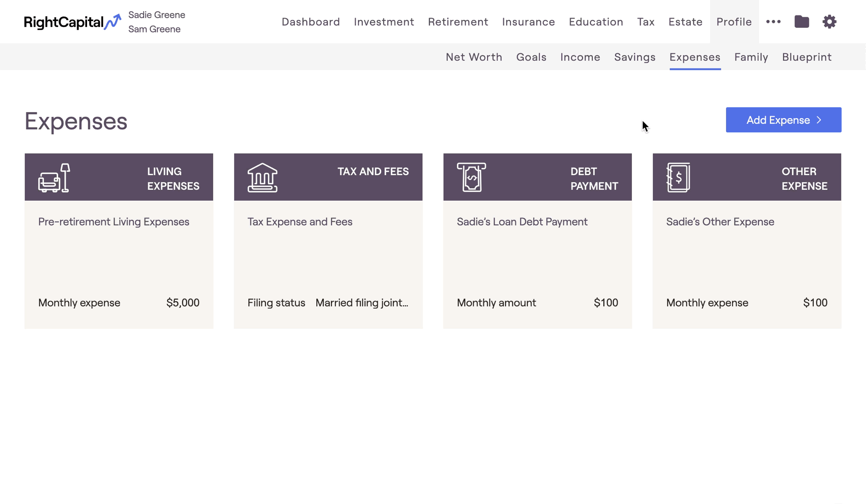The height and width of the screenshot is (504, 866).
Task: Click the Married filing joint... status text
Action: [x=362, y=302]
